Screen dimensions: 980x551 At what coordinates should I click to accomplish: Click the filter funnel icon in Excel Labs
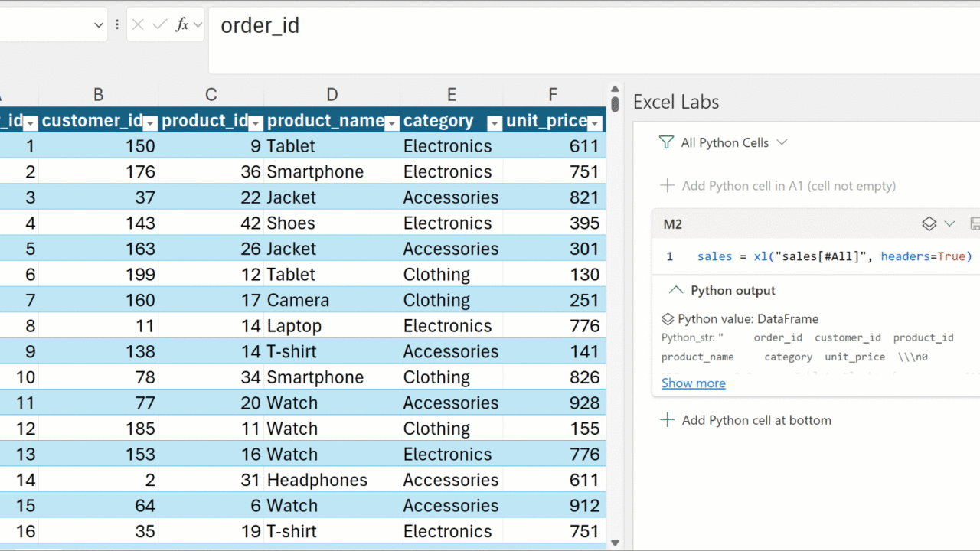(666, 143)
